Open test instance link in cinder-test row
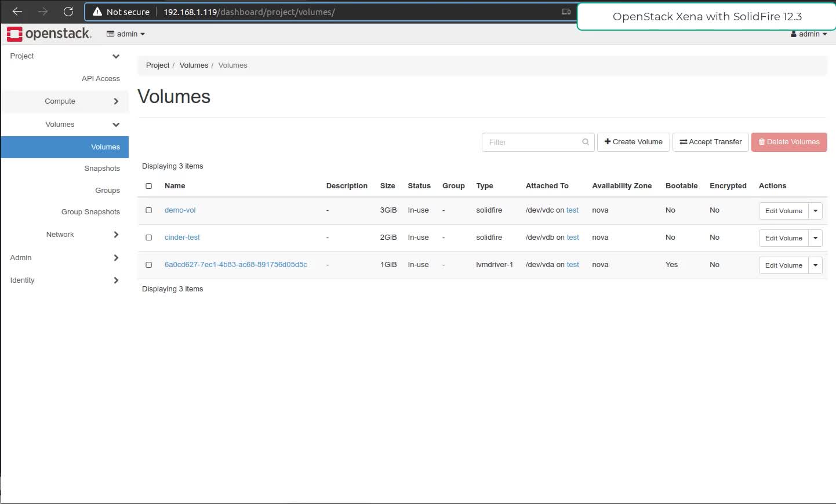The height and width of the screenshot is (504, 836). (x=573, y=238)
